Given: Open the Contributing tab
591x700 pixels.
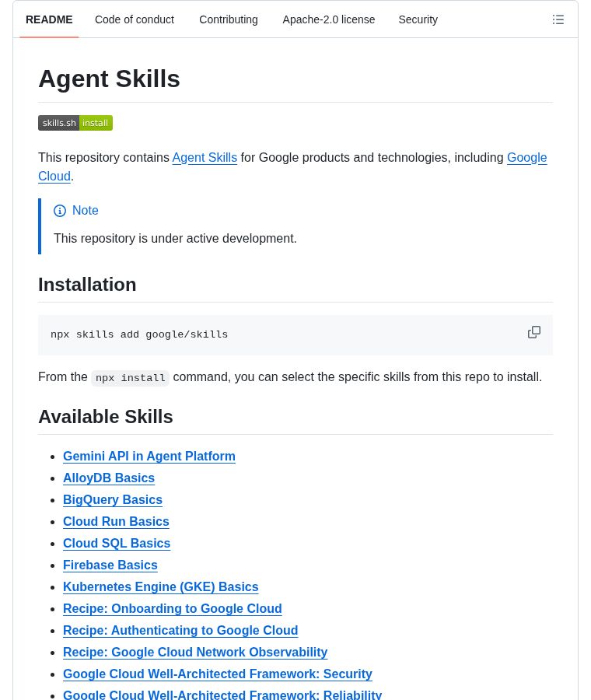Looking at the screenshot, I should click(x=229, y=19).
